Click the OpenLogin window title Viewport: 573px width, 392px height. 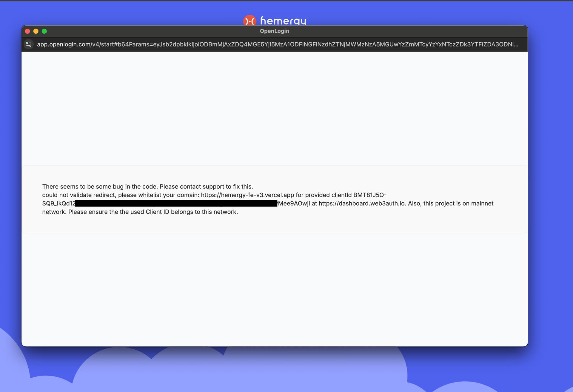(x=274, y=31)
